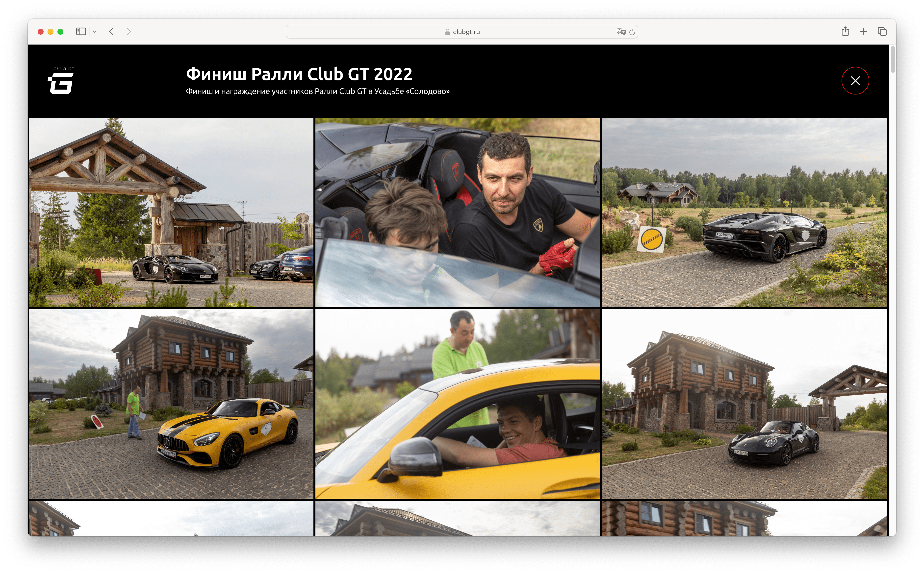Click the Club GT logo

click(61, 80)
